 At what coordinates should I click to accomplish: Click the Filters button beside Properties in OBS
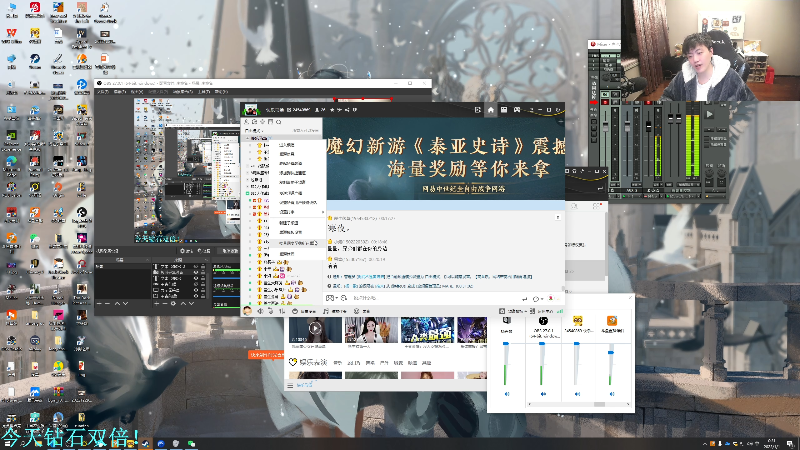click(x=204, y=251)
